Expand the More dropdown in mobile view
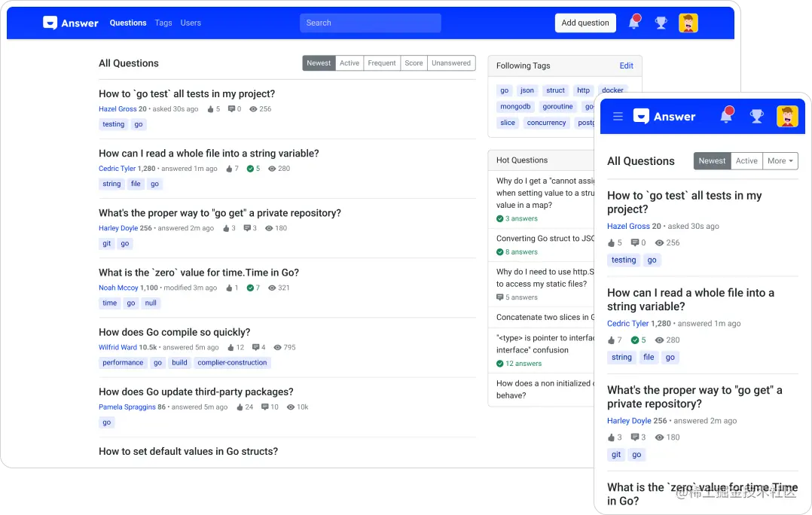The height and width of the screenshot is (515, 812). [780, 161]
